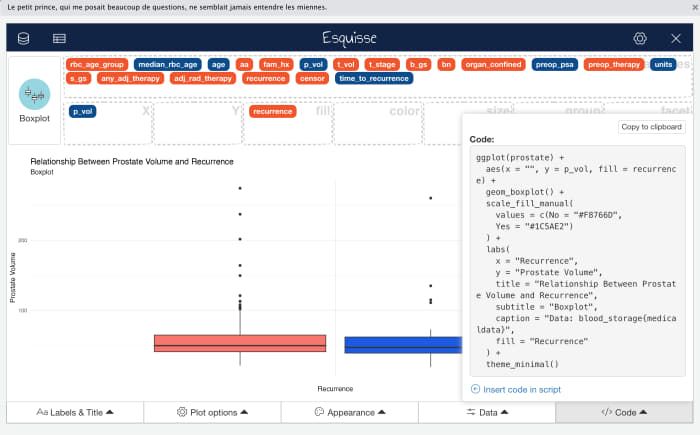Expand the Labels & Title panel
Image resolution: width=700 pixels, height=435 pixels.
(x=75, y=412)
